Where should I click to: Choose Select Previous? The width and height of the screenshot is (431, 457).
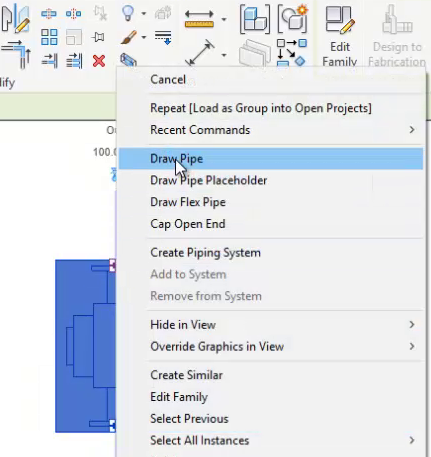click(x=271, y=419)
